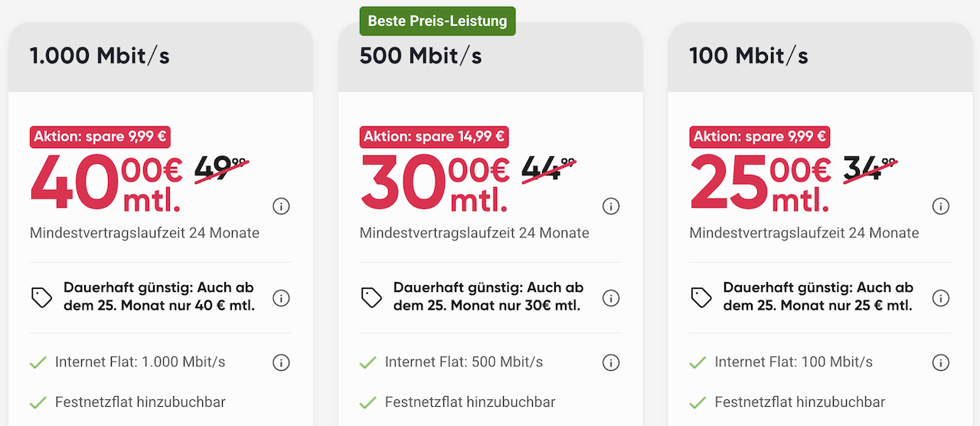Click the Aktion: spare 14,99 € label
980x426 pixels.
pos(434,137)
